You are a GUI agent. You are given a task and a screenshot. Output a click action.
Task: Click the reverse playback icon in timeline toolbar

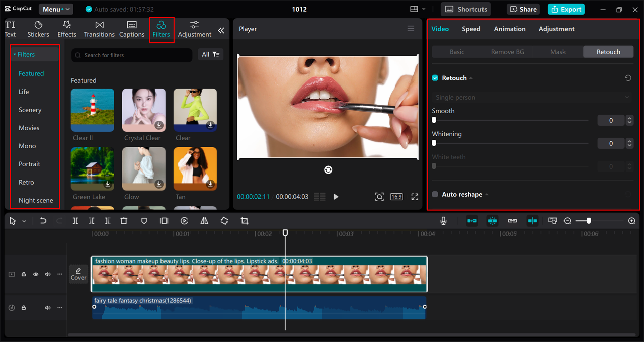click(x=184, y=221)
